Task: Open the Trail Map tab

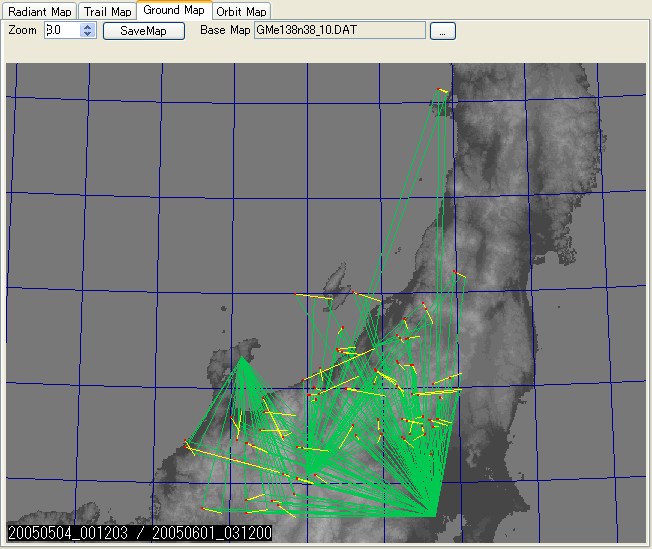Action: (x=108, y=11)
